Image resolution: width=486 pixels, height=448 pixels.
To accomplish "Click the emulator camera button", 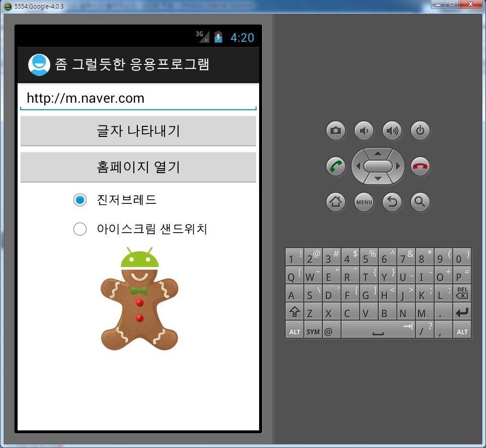I will 336,130.
